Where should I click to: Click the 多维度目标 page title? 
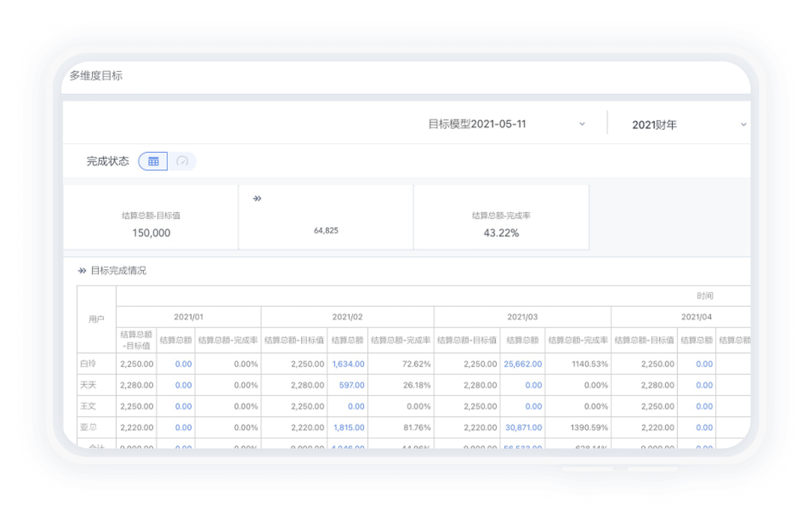coord(96,75)
